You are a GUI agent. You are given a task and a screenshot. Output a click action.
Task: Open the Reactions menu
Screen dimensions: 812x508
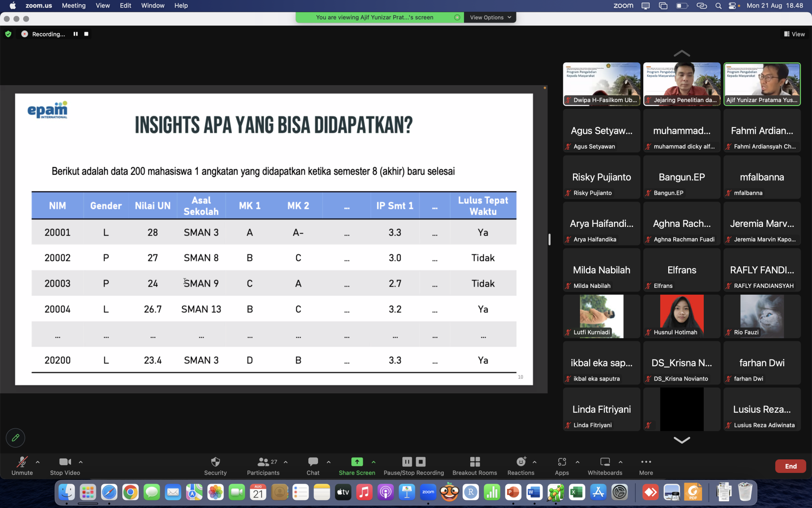click(521, 466)
